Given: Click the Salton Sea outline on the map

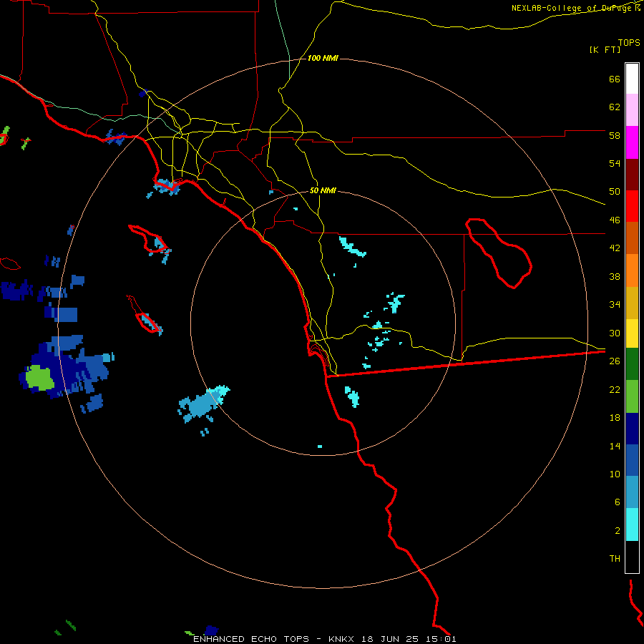Looking at the screenshot, I should point(498,252).
